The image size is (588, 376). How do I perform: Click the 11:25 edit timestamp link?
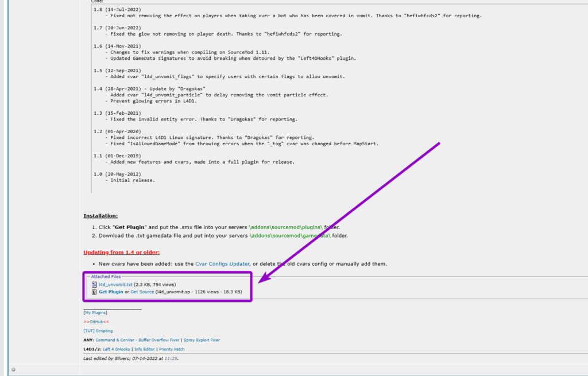[171, 359]
